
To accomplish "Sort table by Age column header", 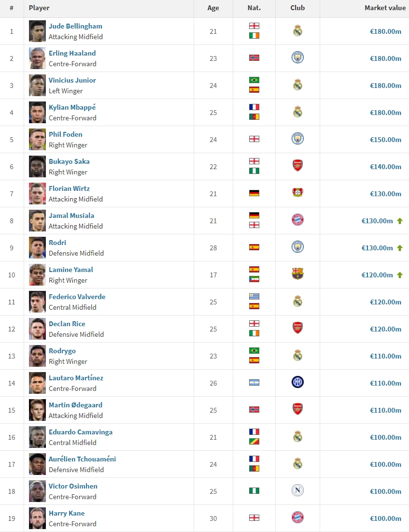I will (213, 8).
